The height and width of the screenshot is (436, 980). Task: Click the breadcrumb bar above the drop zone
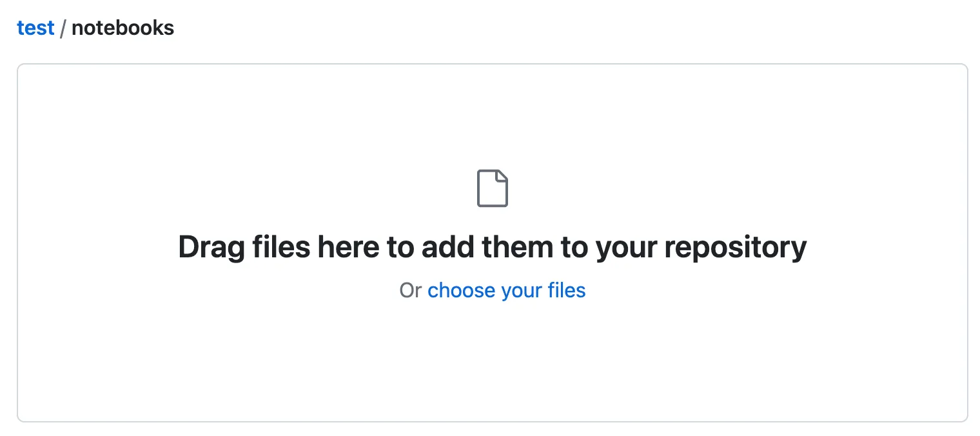tap(95, 28)
